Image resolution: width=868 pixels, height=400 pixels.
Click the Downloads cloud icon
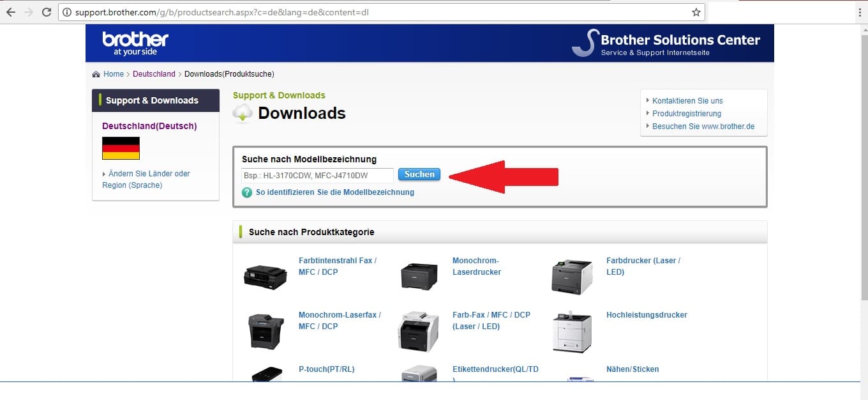pos(243,114)
